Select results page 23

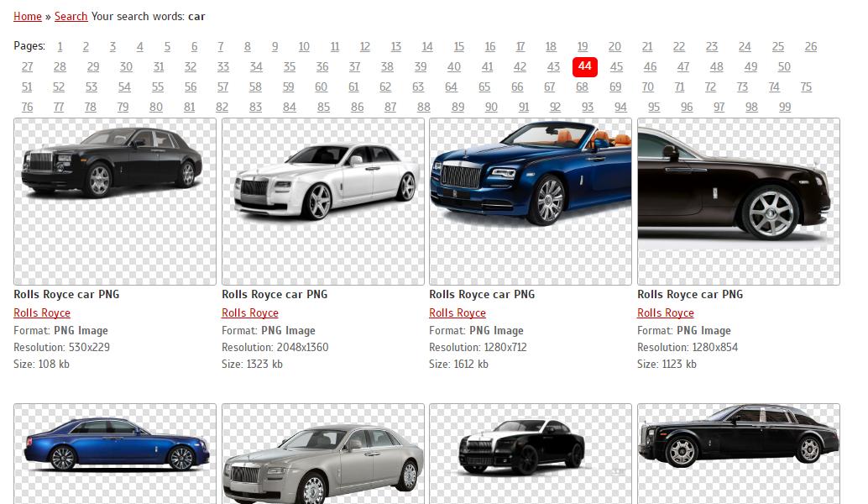pos(712,46)
